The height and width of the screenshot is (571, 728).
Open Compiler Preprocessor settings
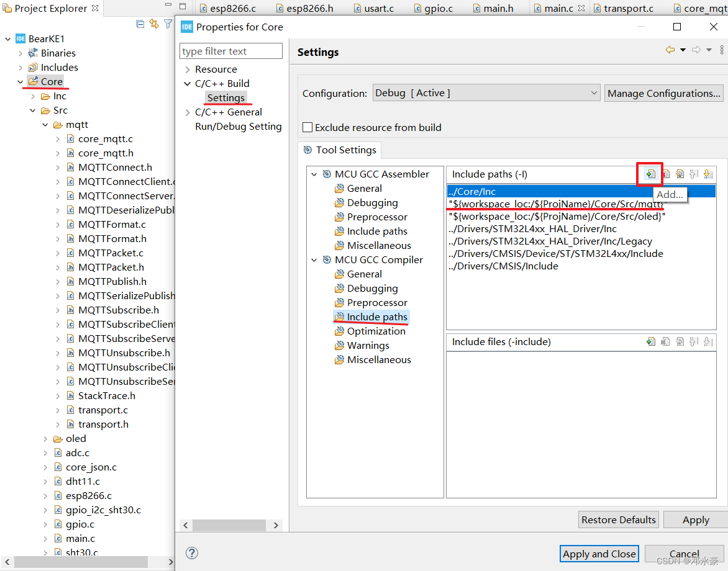click(x=377, y=302)
